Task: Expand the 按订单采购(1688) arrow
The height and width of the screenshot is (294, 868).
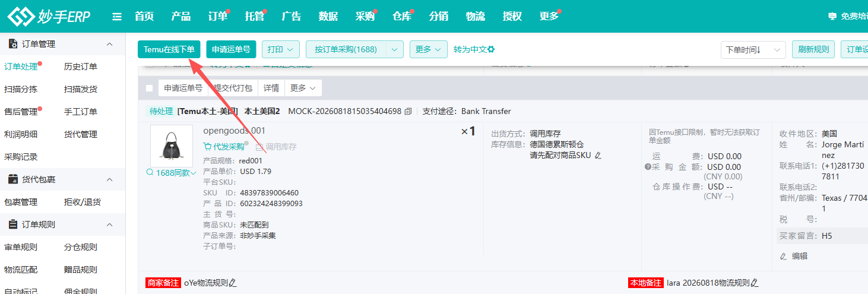Action: pyautogui.click(x=395, y=49)
